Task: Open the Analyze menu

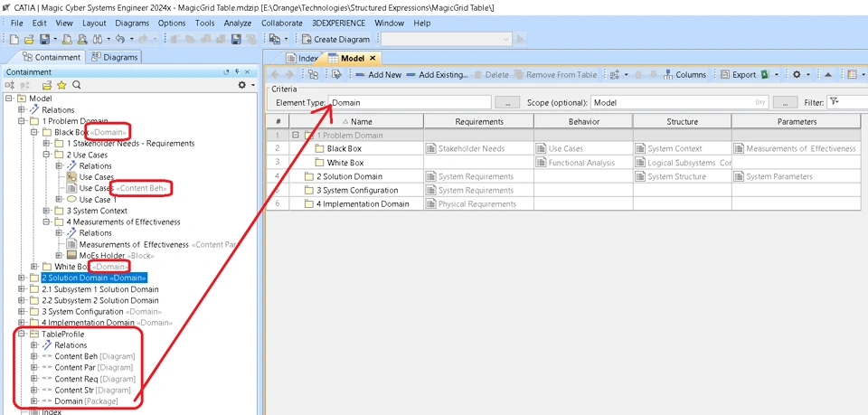Action: click(x=238, y=24)
